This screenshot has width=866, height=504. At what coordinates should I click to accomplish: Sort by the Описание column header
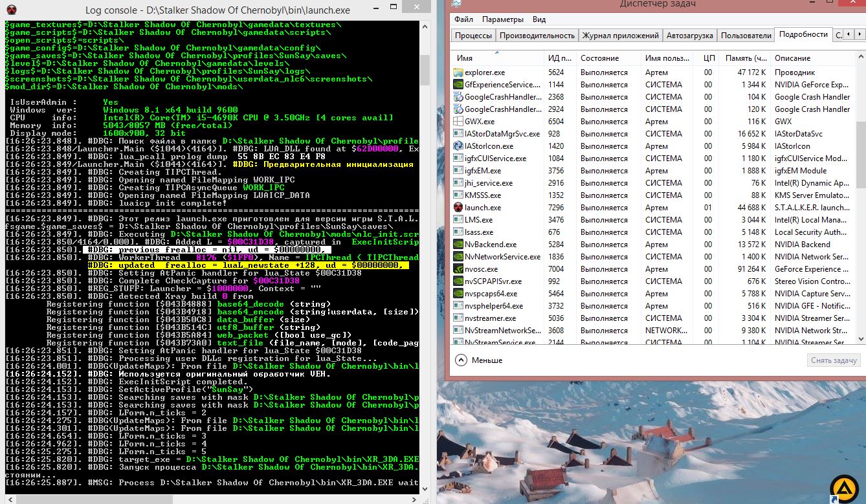tap(813, 58)
